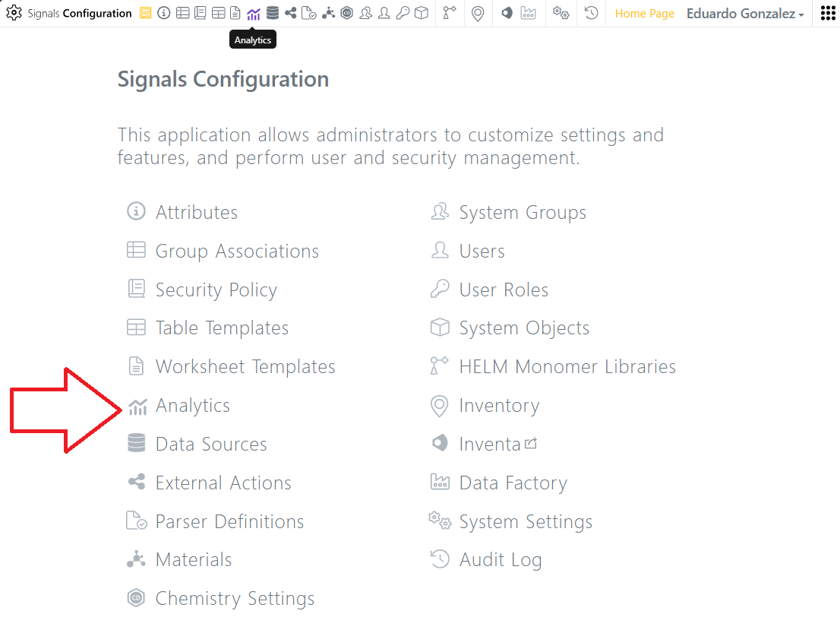Click the Parser Definitions list entry

[x=229, y=522]
